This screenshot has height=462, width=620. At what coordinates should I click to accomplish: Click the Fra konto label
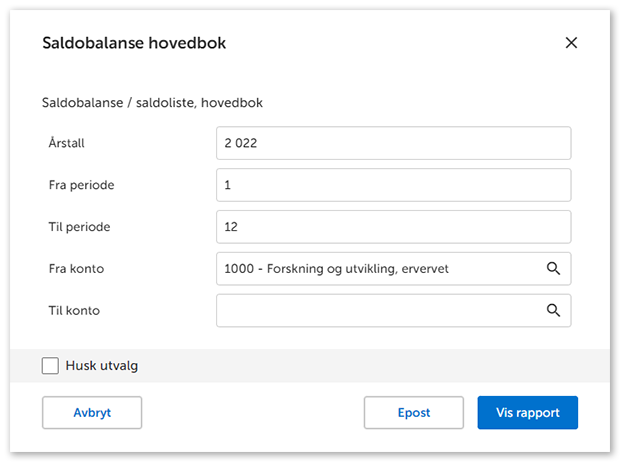pyautogui.click(x=76, y=269)
